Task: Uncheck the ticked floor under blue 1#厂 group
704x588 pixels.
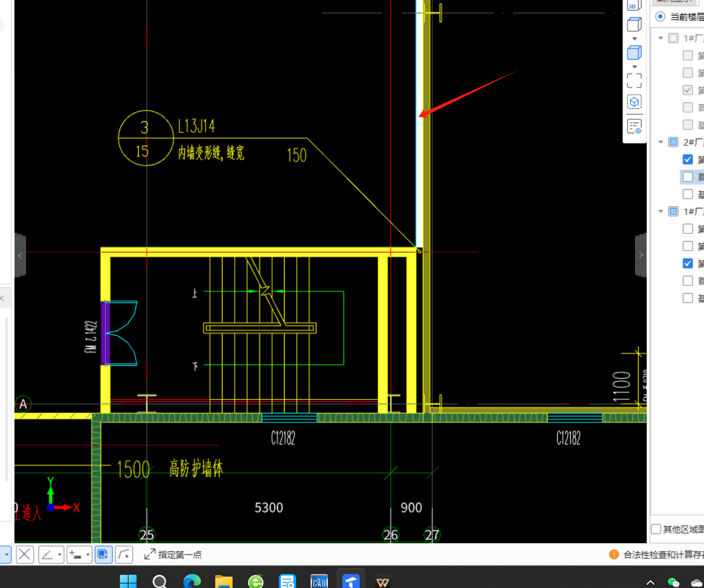Action: click(x=688, y=263)
